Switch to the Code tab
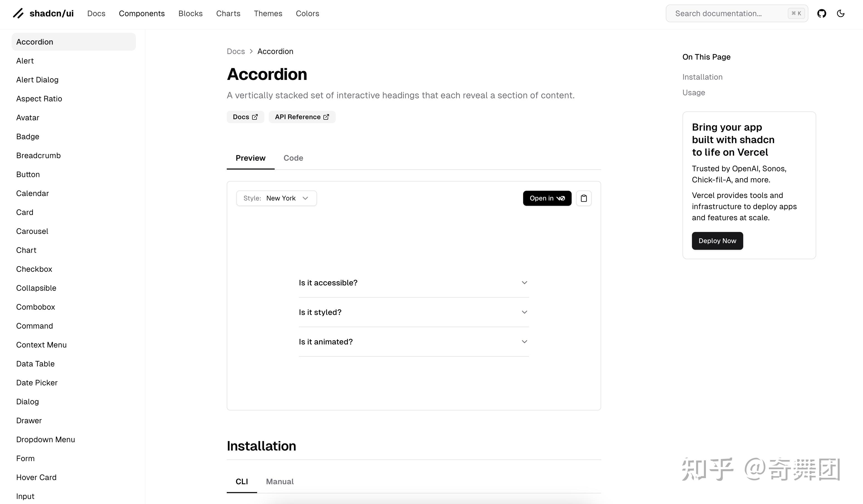Viewport: 863px width, 504px height. click(293, 158)
